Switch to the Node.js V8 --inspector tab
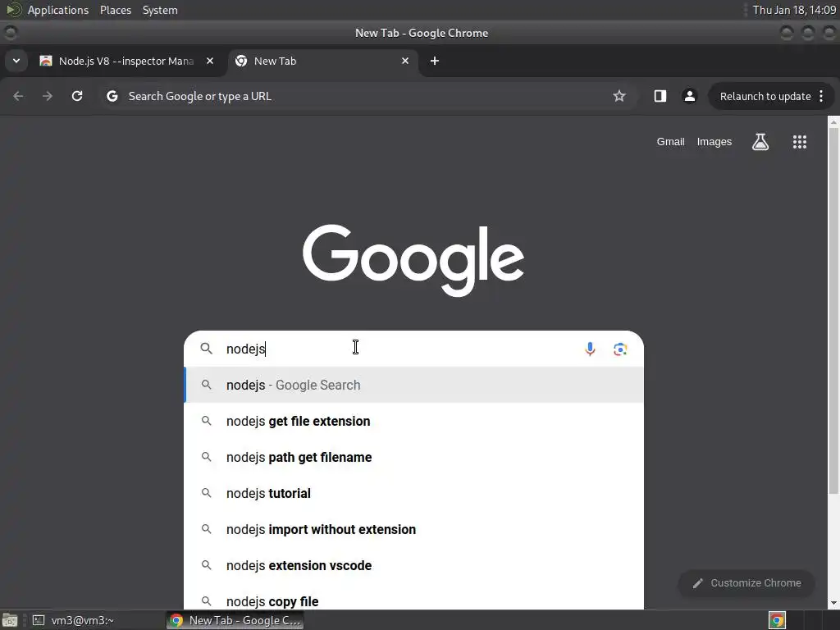Screen dimensions: 840x630 [128, 61]
